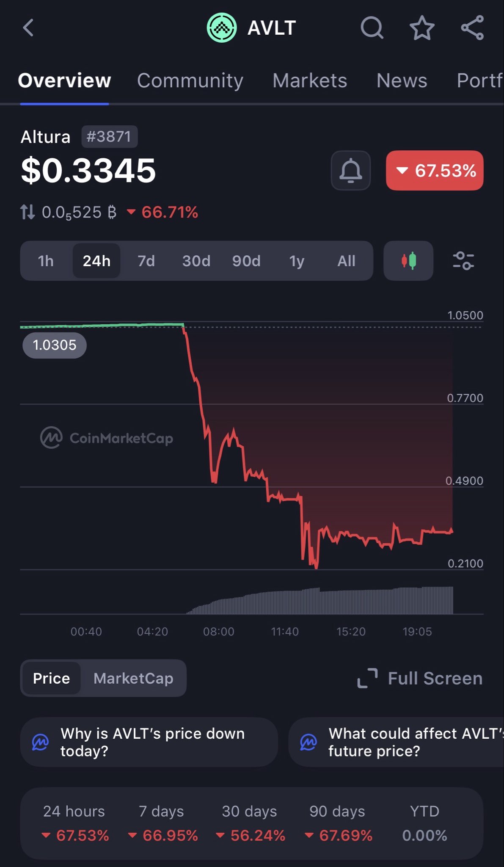Expand chart to Full Screen

pos(420,678)
